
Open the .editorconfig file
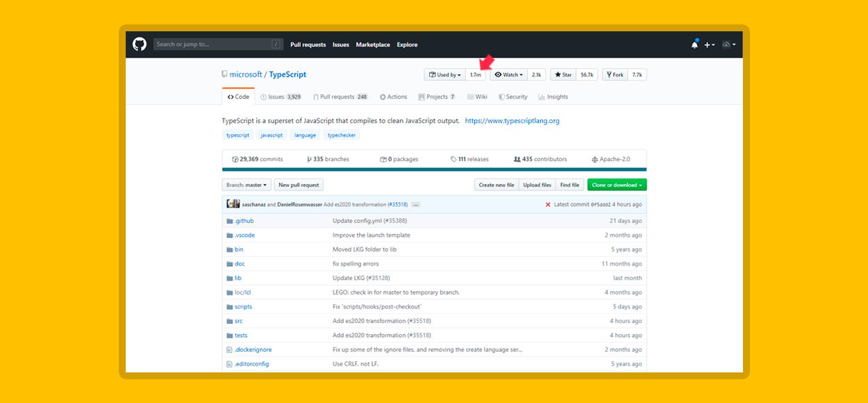point(251,363)
